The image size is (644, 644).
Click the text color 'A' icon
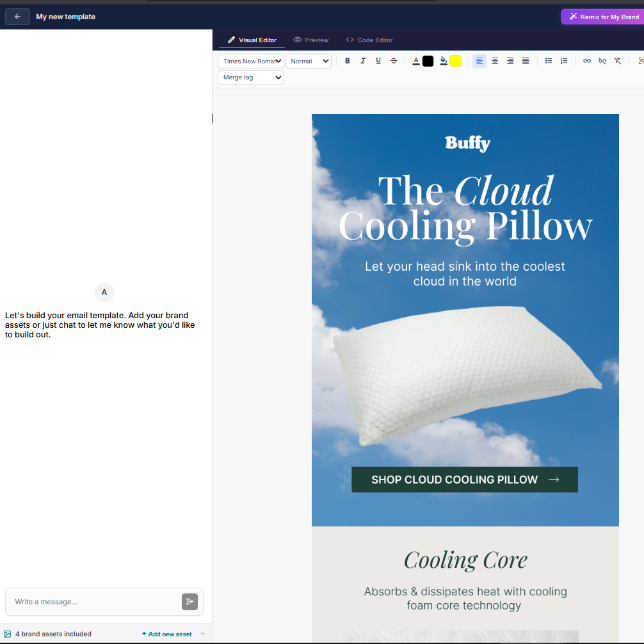[416, 61]
